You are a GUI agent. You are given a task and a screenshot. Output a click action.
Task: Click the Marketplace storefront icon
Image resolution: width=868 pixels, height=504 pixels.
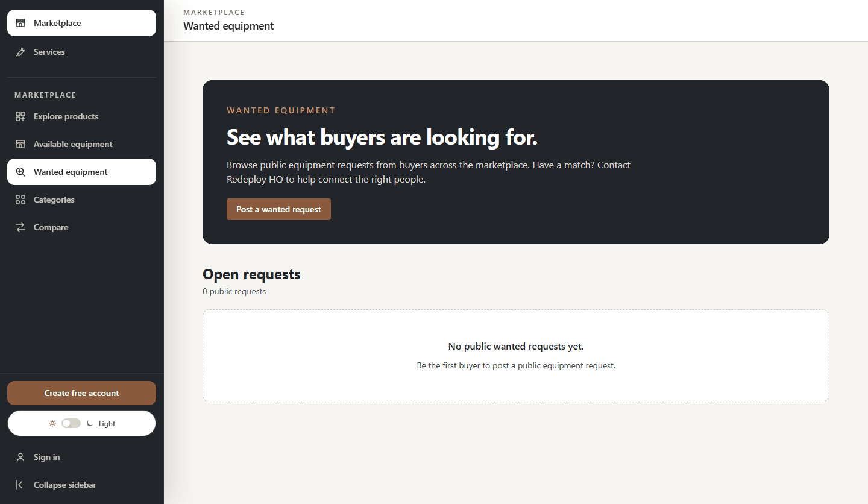click(x=20, y=23)
